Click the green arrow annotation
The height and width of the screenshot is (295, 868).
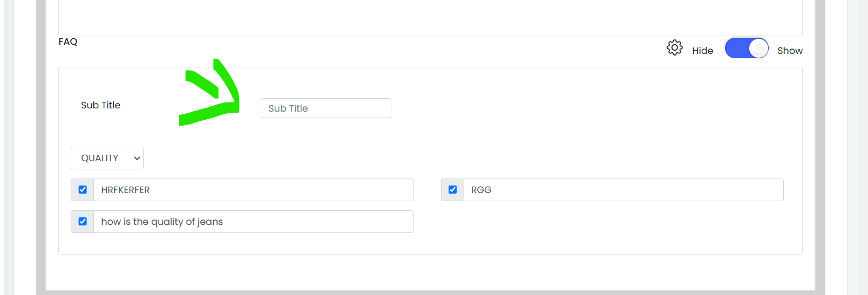tap(209, 92)
